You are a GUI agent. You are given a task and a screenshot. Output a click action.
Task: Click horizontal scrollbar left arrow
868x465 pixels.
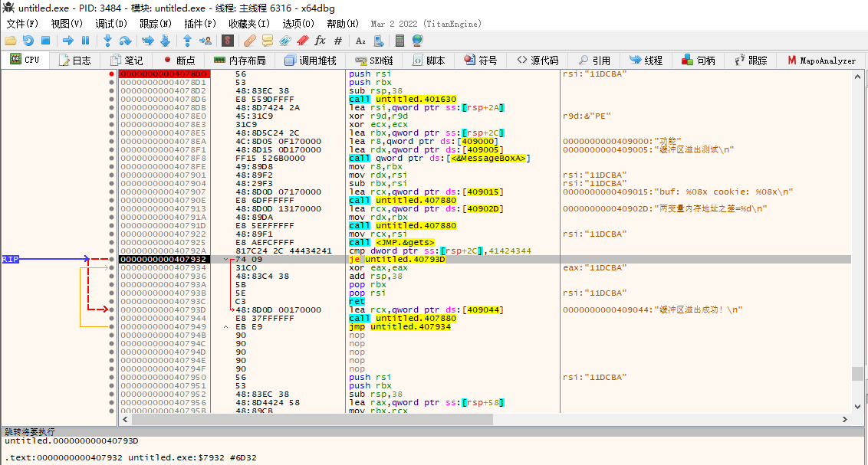(125, 419)
